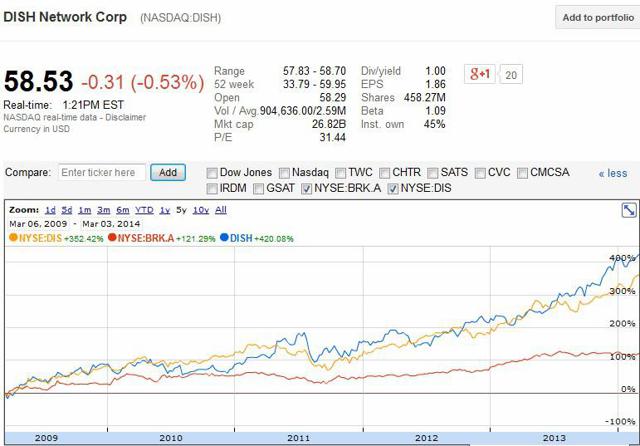Uncheck the NYSE:BRK.A comparison checkbox
Screen dimensions: 640x446
[x=307, y=189]
